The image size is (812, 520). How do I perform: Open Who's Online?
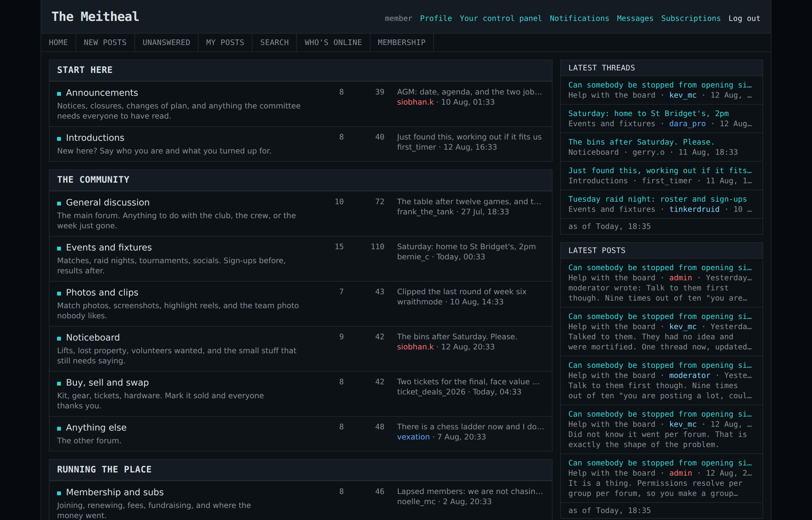pos(333,42)
